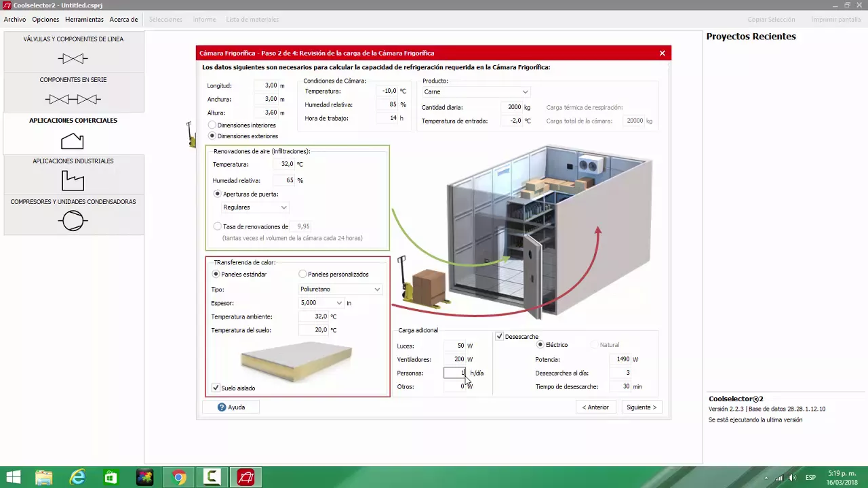Screen dimensions: 868x488
Task: Click the Personas hours input field
Action: pos(455,373)
